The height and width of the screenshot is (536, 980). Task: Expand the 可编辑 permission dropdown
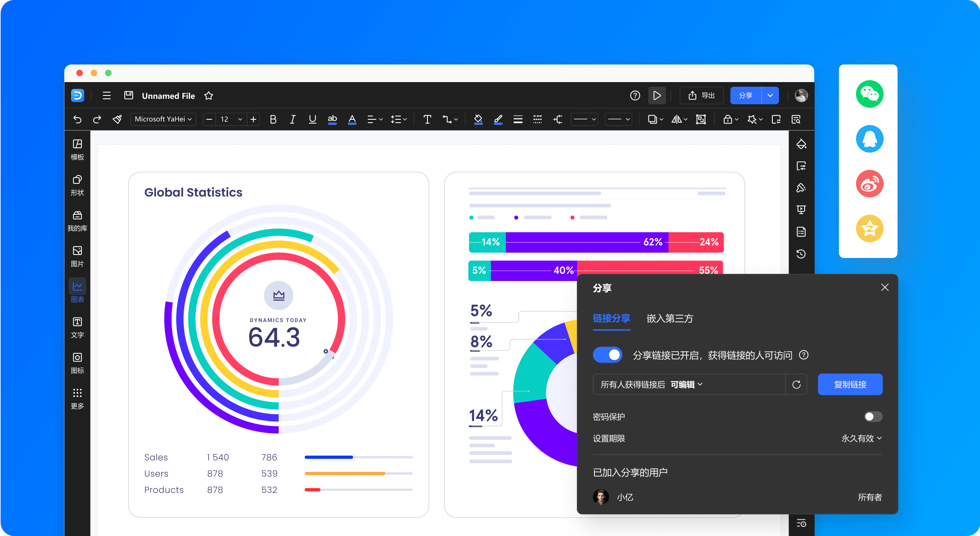[687, 384]
